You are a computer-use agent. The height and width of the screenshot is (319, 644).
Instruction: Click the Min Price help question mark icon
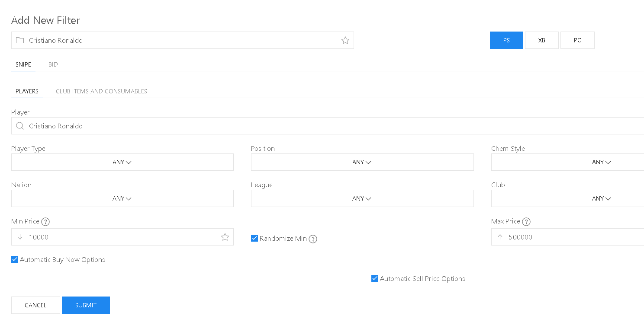point(45,222)
